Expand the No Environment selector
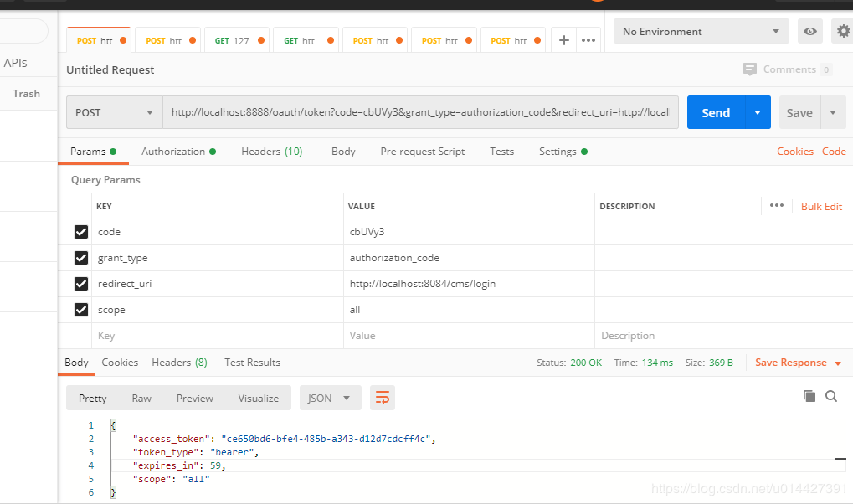 point(701,32)
